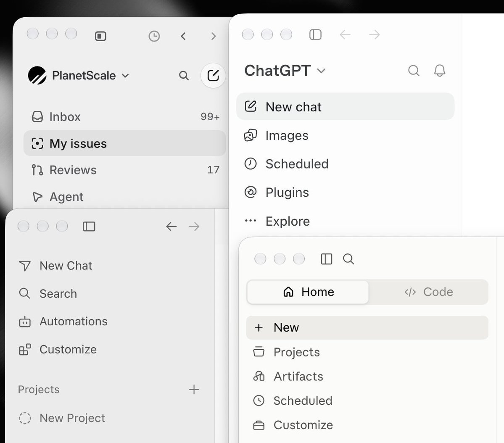Open Plugins in ChatGPT sidebar
Screen dimensions: 504x443
345,192
